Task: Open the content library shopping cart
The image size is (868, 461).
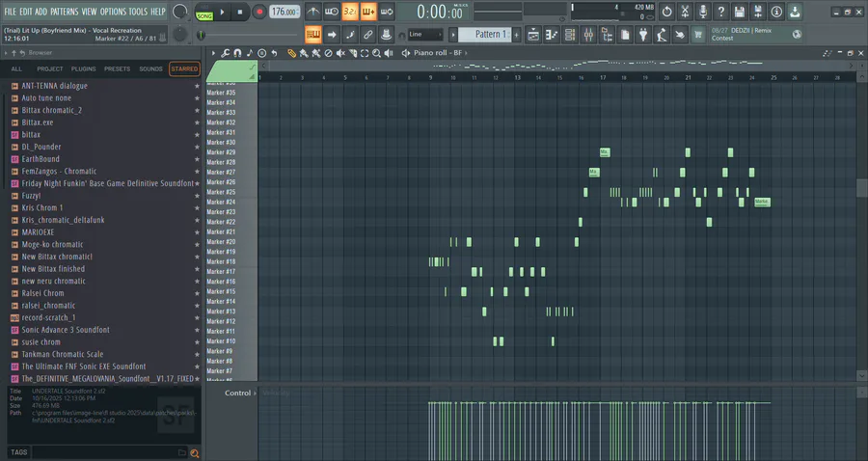Action: [x=698, y=35]
